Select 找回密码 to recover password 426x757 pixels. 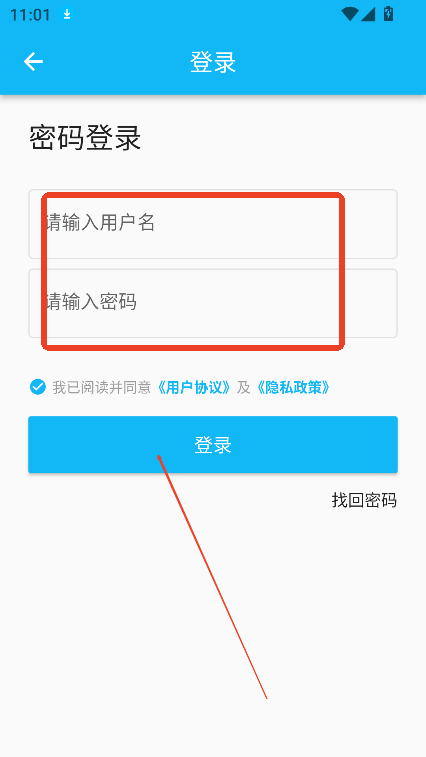pos(364,500)
